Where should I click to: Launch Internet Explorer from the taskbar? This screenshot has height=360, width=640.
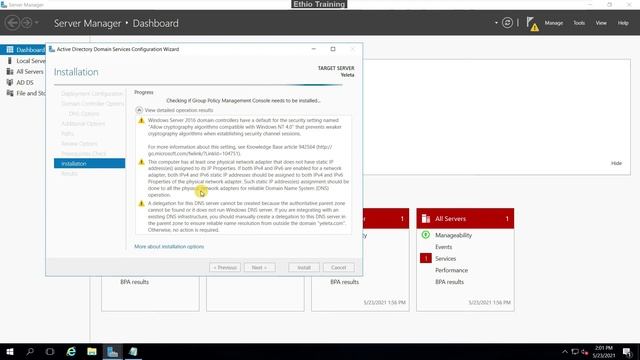coord(71,351)
